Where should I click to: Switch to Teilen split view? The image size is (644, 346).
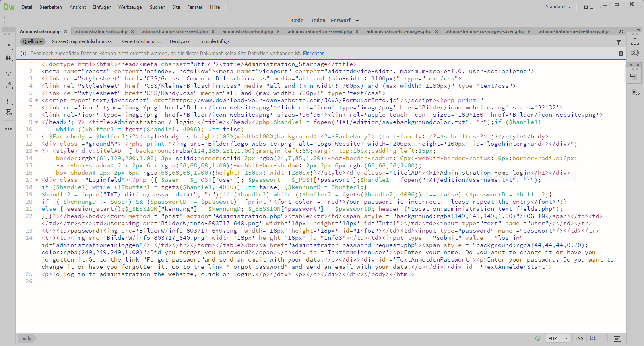(x=318, y=21)
